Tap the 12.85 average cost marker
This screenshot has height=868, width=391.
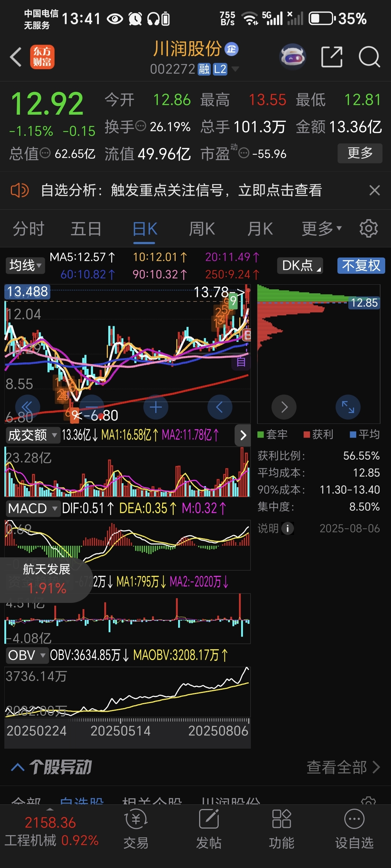tap(364, 303)
